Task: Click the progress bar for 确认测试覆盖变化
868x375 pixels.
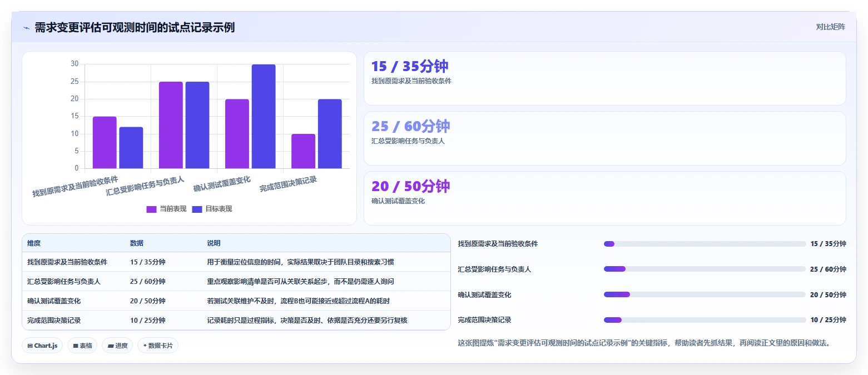Action: click(705, 294)
